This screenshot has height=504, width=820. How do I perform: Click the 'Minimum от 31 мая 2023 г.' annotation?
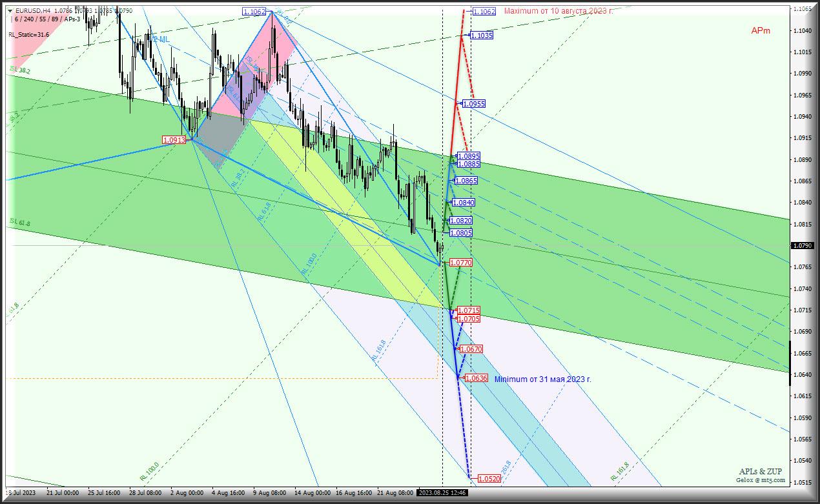coord(542,379)
